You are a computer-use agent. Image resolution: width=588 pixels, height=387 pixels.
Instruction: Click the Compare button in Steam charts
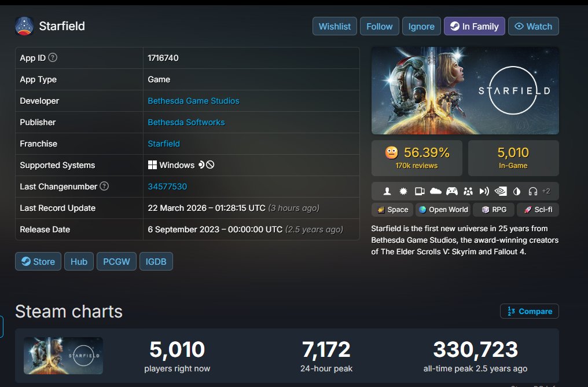tap(530, 311)
